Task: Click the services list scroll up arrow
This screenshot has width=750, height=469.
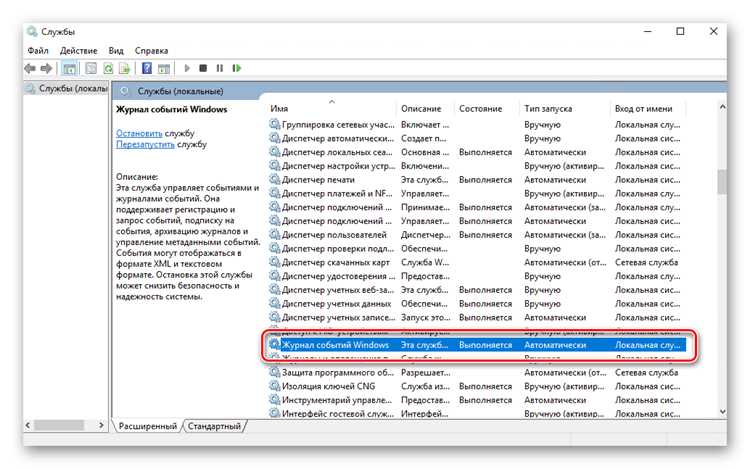Action: pos(722,108)
